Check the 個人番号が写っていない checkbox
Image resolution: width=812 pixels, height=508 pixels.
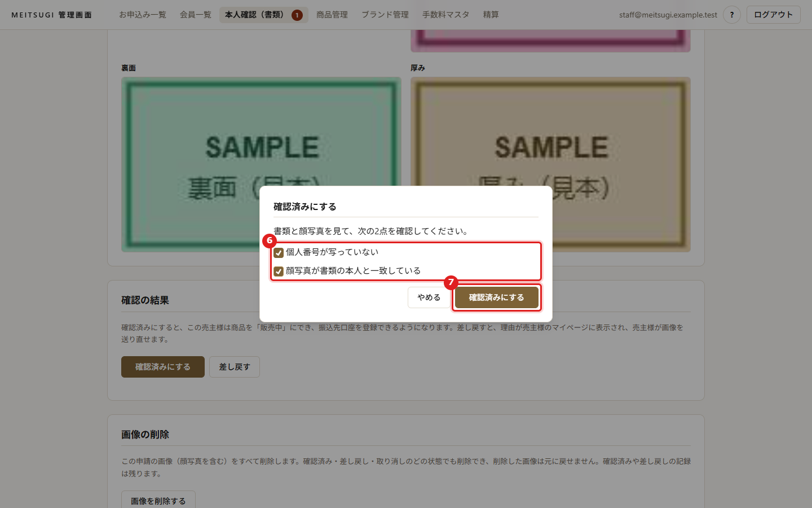click(x=279, y=253)
